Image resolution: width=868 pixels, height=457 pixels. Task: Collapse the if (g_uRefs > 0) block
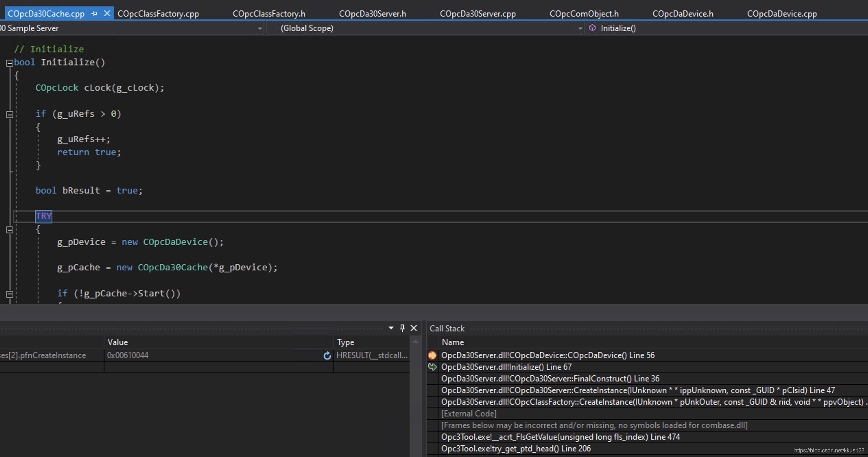pyautogui.click(x=10, y=115)
